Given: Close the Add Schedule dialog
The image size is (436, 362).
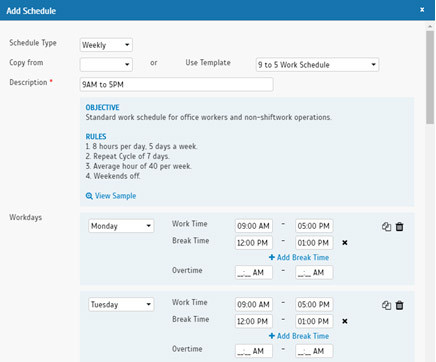Looking at the screenshot, I should click(x=422, y=10).
